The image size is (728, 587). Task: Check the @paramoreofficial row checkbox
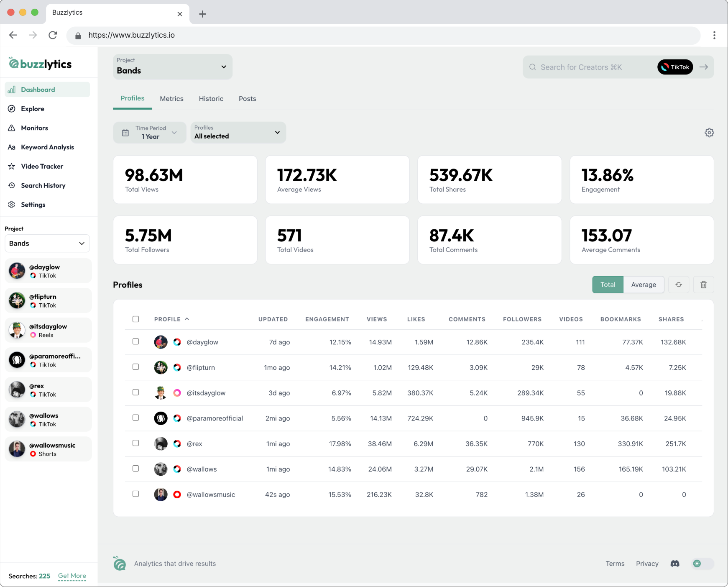pos(136,418)
